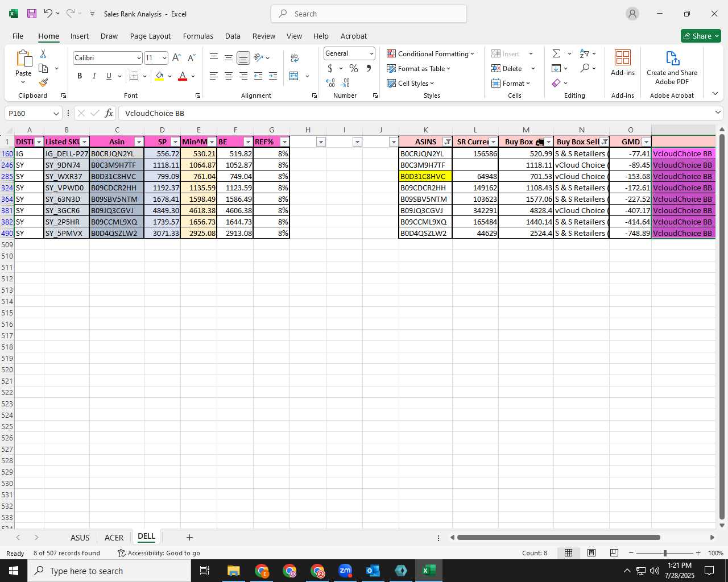
Task: Open the Insert ribbon tab
Action: [80, 36]
